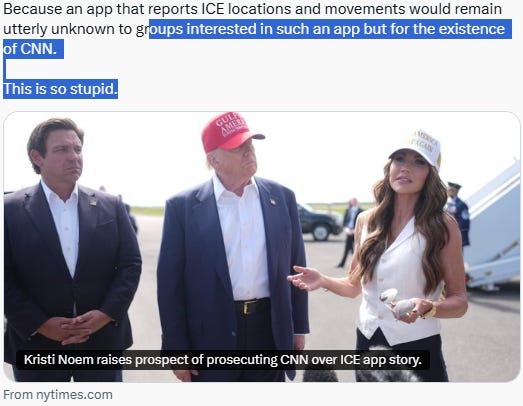523x406 pixels.
Task: Click the empty highlighted line between paragraphs
Action: point(5,69)
